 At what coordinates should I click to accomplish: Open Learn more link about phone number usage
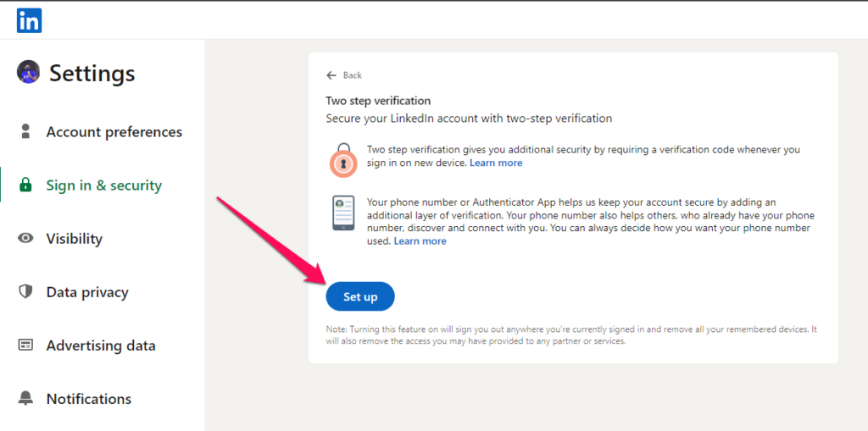[420, 241]
